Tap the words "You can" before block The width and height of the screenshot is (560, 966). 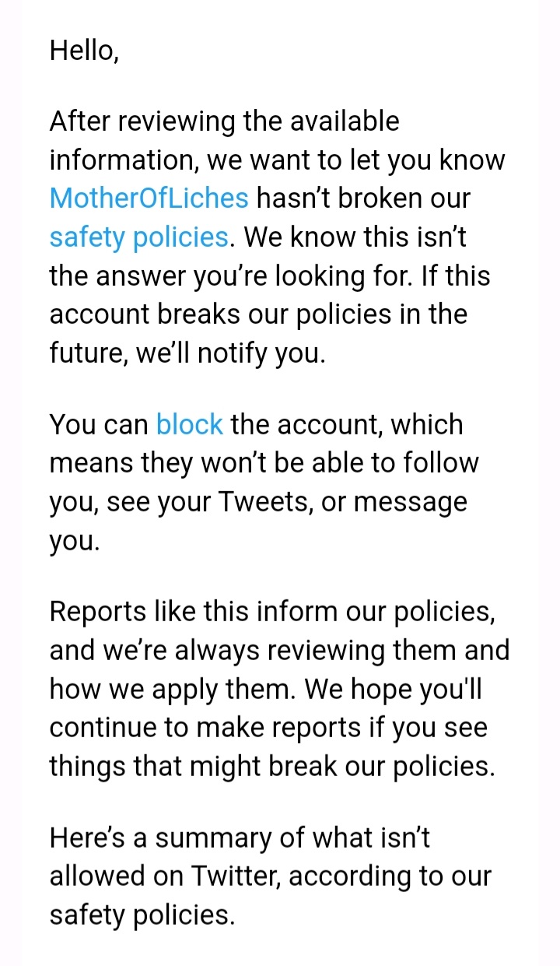99,424
